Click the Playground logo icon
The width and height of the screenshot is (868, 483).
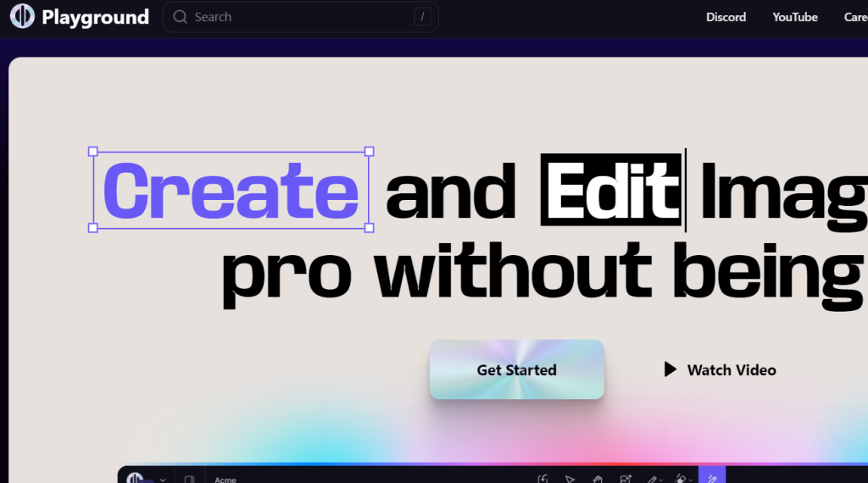(22, 16)
